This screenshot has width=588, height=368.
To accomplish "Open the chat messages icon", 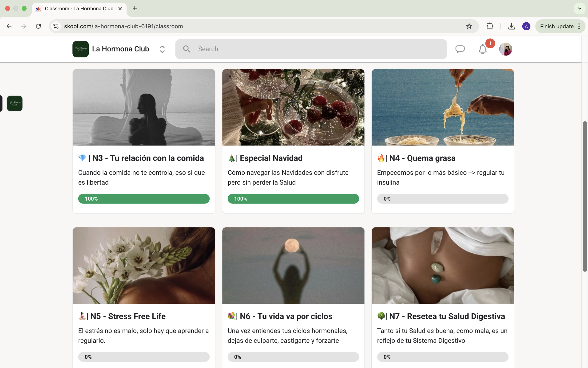I will [460, 49].
